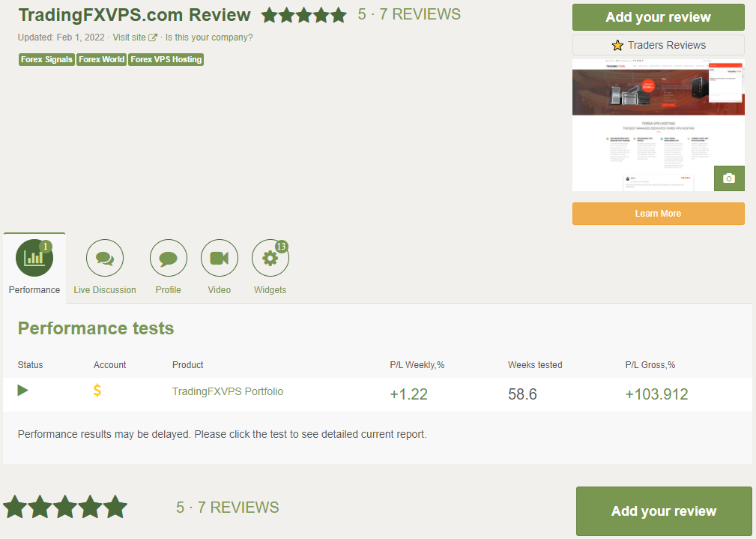The width and height of the screenshot is (756, 539).
Task: Click the green play status icon
Action: 22,391
